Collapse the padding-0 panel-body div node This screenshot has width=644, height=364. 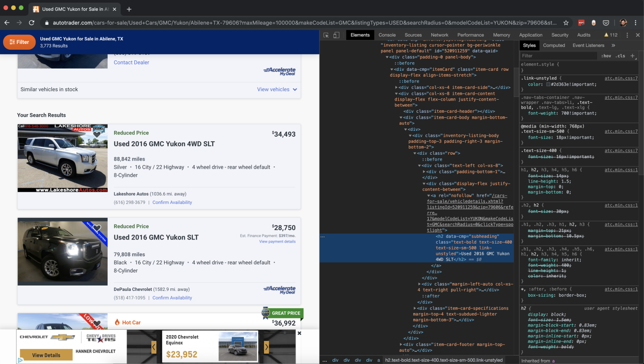pyautogui.click(x=387, y=57)
